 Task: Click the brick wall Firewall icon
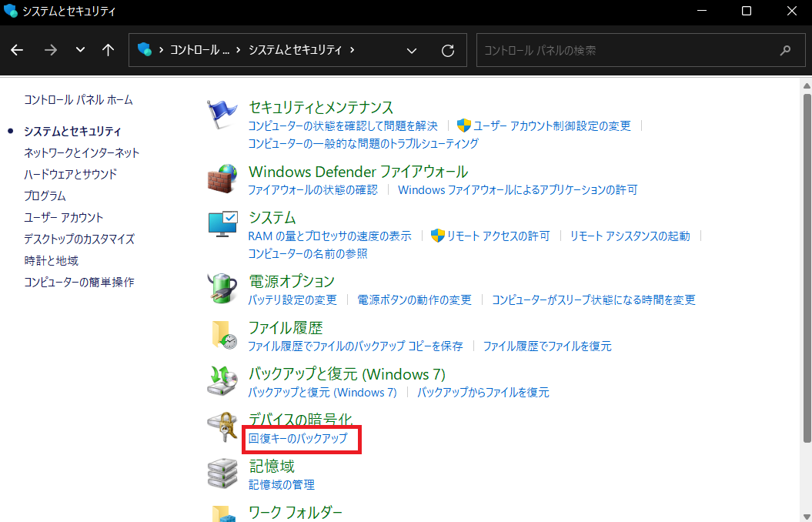pyautogui.click(x=222, y=179)
